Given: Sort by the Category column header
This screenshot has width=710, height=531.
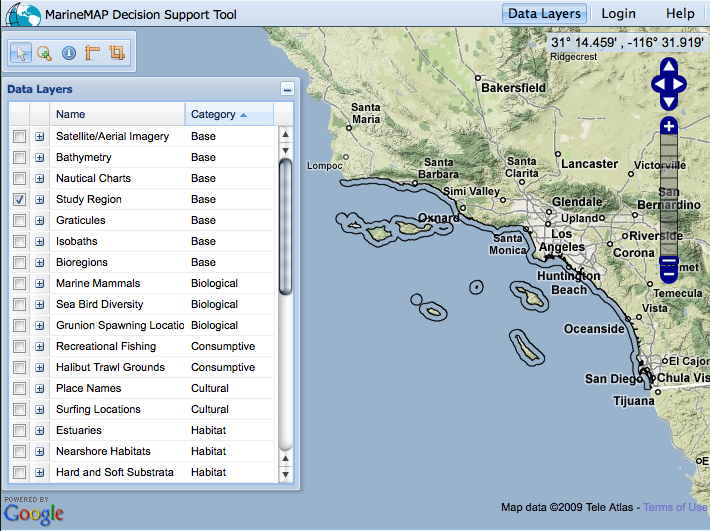Looking at the screenshot, I should 229,114.
